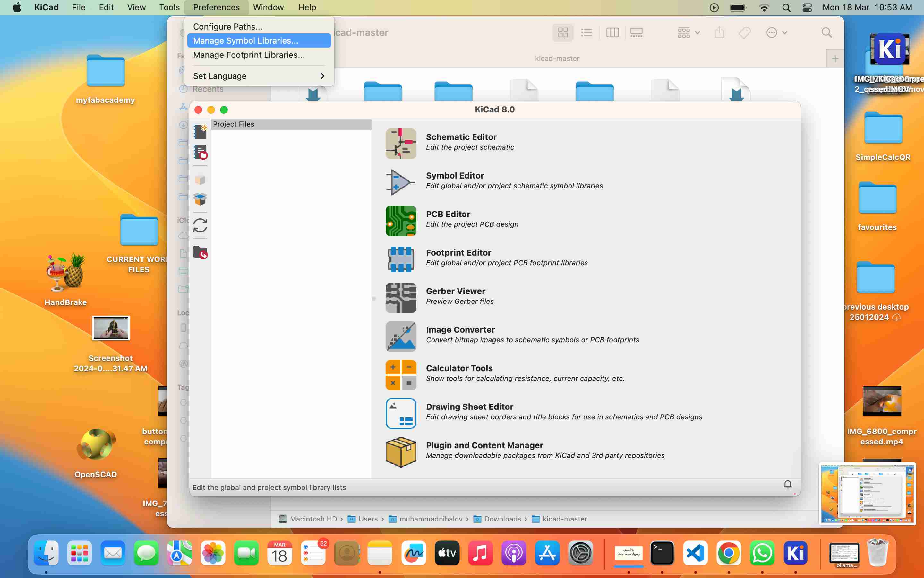Open the File menu
Viewport: 924px width, 578px height.
[79, 7]
